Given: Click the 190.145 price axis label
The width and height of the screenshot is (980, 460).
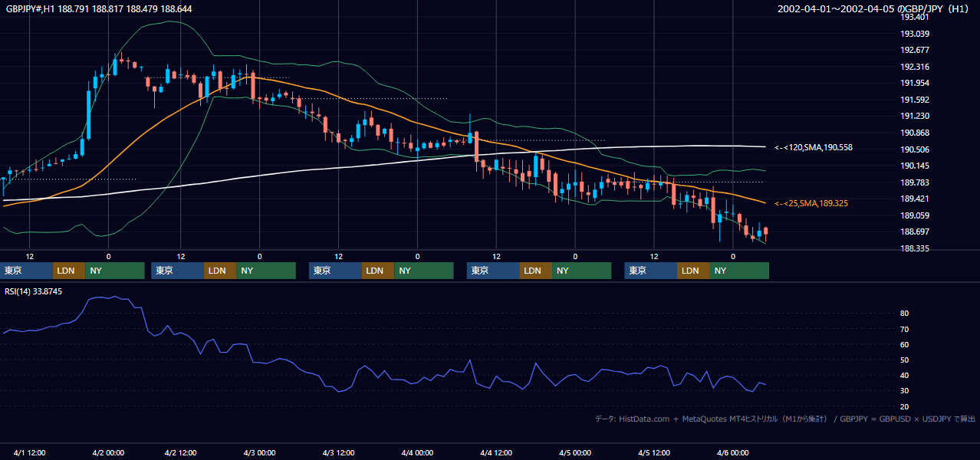Looking at the screenshot, I should 915,166.
